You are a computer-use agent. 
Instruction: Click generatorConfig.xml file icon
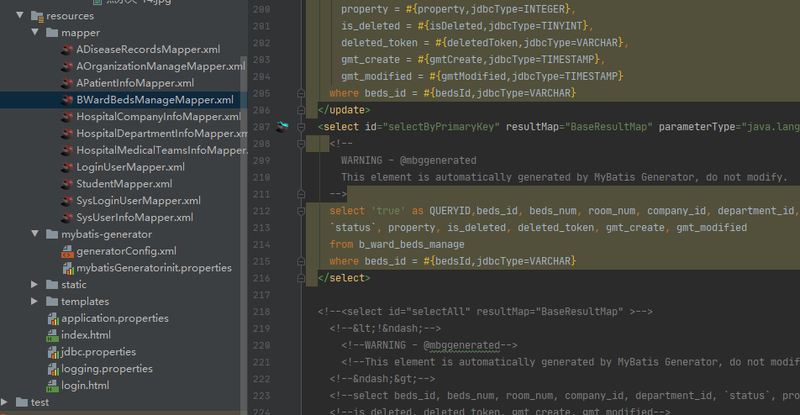click(67, 251)
